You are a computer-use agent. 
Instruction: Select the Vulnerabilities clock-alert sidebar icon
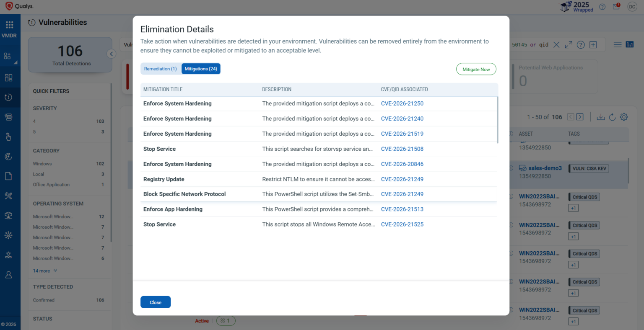(8, 97)
